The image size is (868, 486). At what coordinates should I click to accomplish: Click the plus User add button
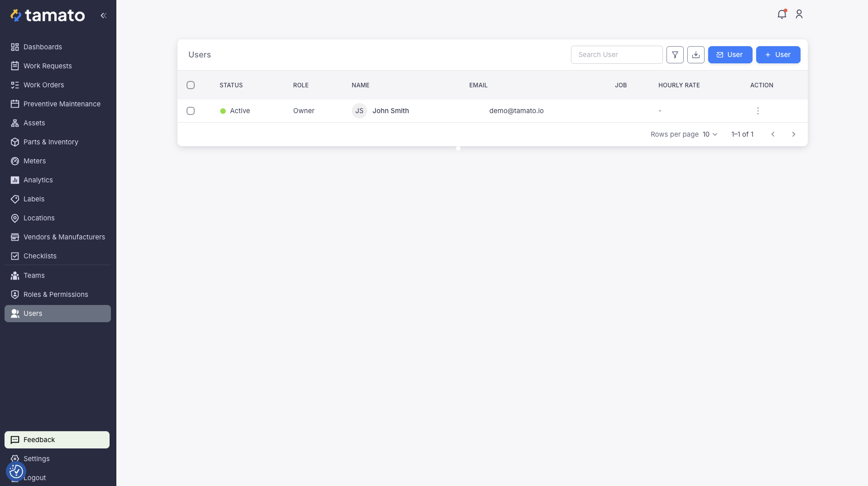778,55
